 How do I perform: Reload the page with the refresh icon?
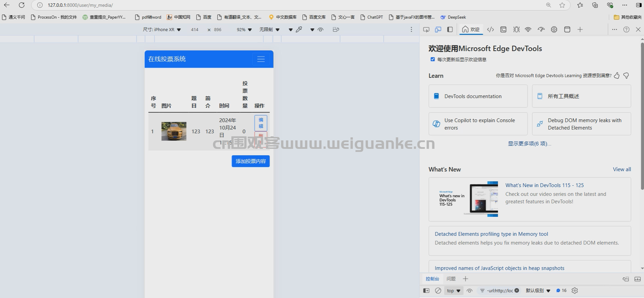coord(22,5)
